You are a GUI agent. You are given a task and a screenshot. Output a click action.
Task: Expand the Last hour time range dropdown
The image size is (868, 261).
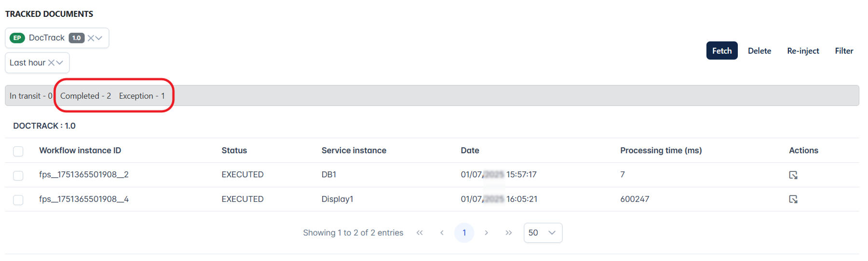[59, 63]
